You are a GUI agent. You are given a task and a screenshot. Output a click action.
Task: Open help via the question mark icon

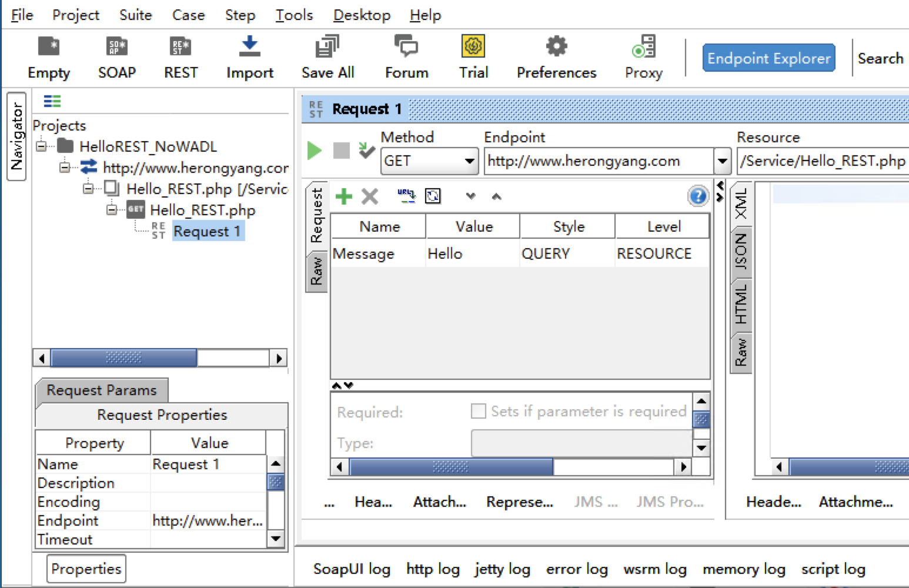697,196
